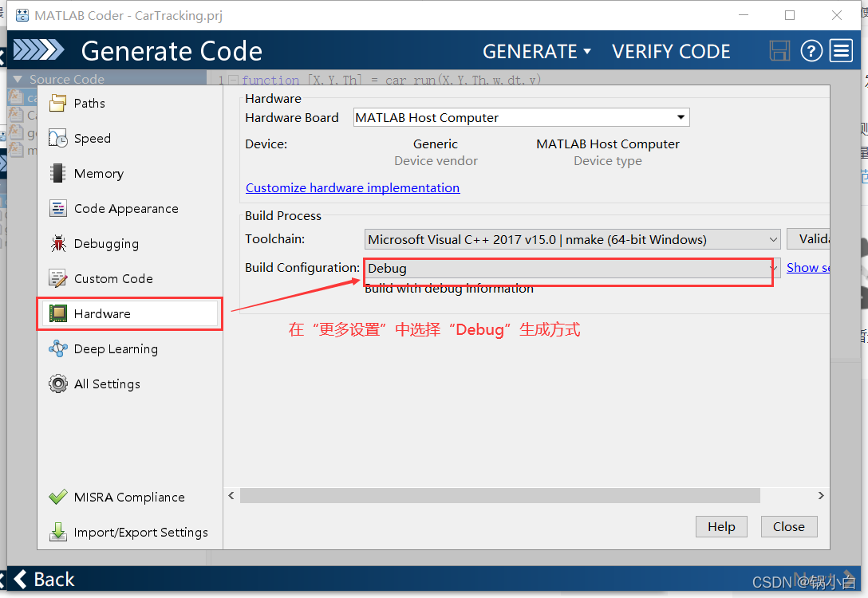Click the scrollbar right arrow
The image size is (868, 598).
tap(821, 496)
